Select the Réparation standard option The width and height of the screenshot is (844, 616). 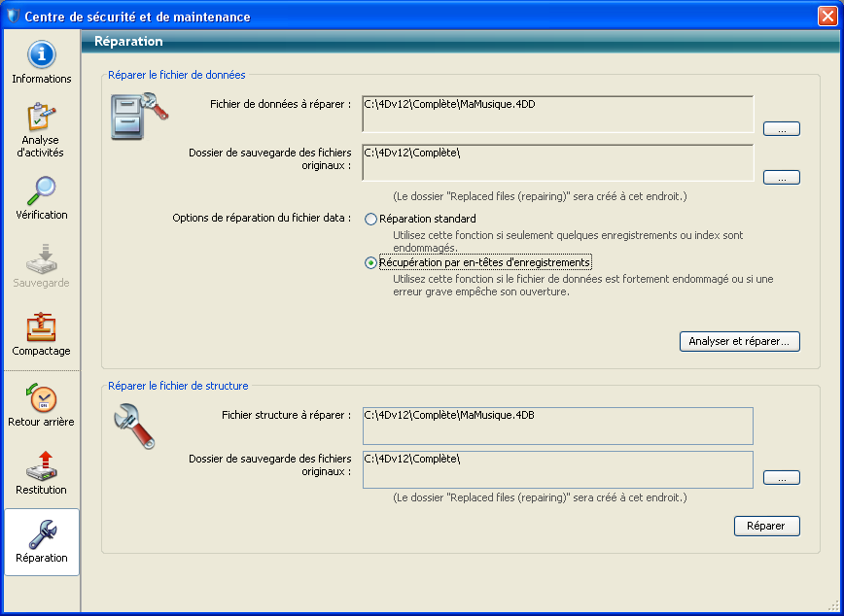370,220
